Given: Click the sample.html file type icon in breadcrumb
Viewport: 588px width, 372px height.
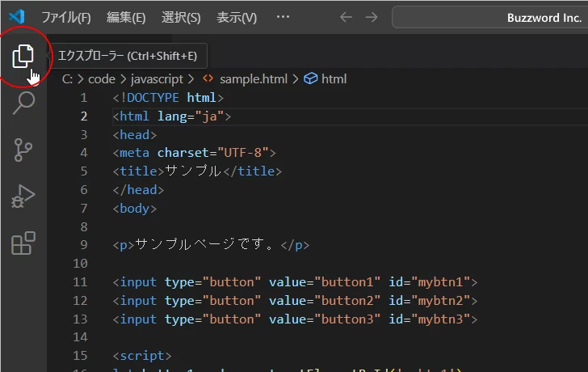Looking at the screenshot, I should [x=208, y=78].
